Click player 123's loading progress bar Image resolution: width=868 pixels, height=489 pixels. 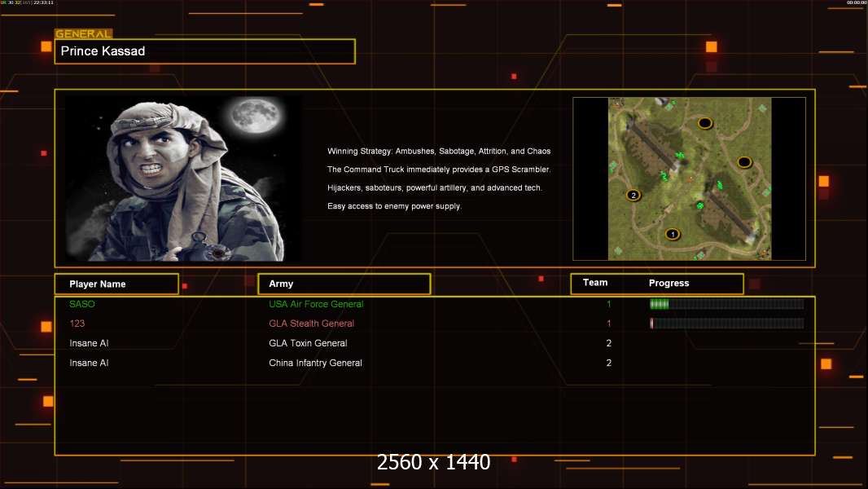[x=727, y=324]
